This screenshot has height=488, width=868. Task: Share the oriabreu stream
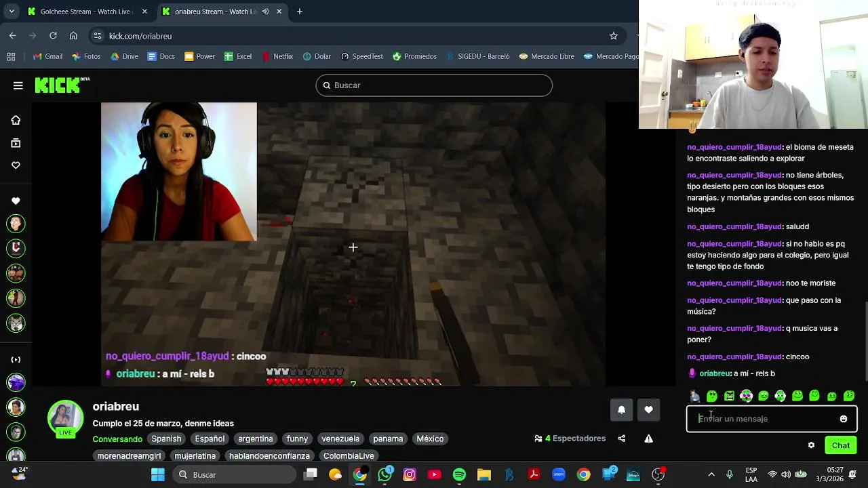(x=621, y=439)
